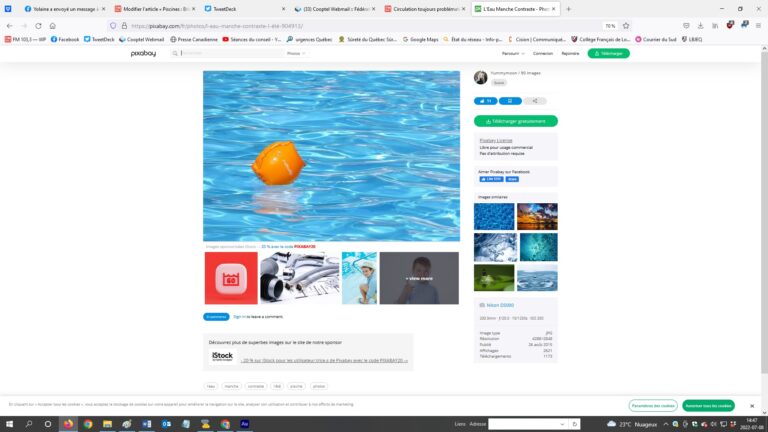Open the blue water drops similar image

pos(494,217)
